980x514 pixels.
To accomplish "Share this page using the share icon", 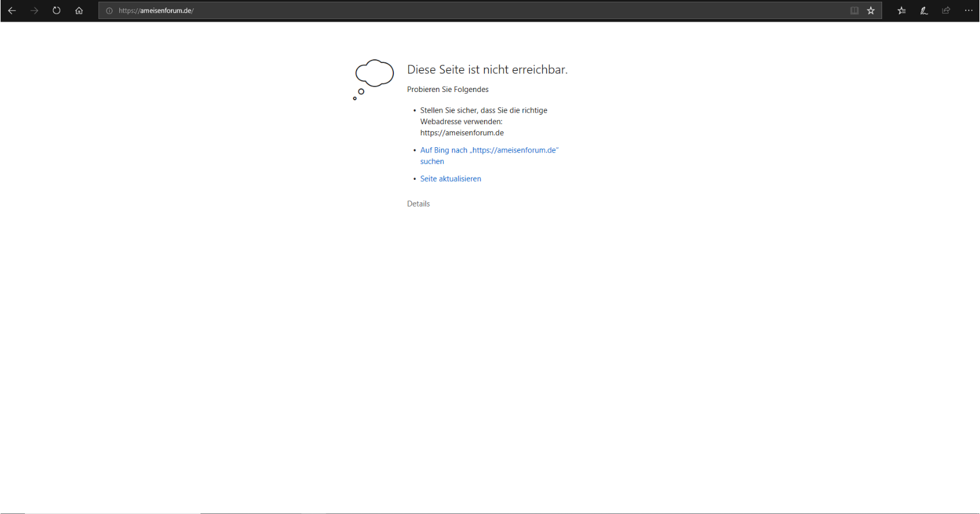I will click(x=946, y=11).
